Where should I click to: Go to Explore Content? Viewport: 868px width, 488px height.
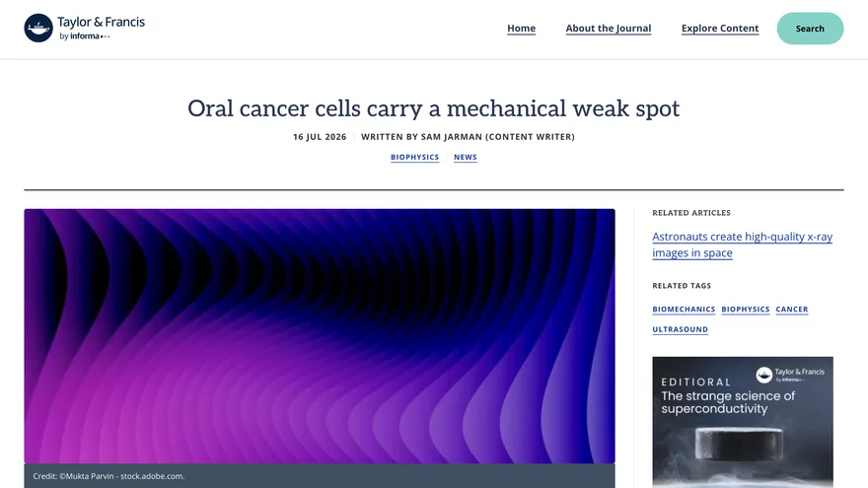pyautogui.click(x=720, y=29)
